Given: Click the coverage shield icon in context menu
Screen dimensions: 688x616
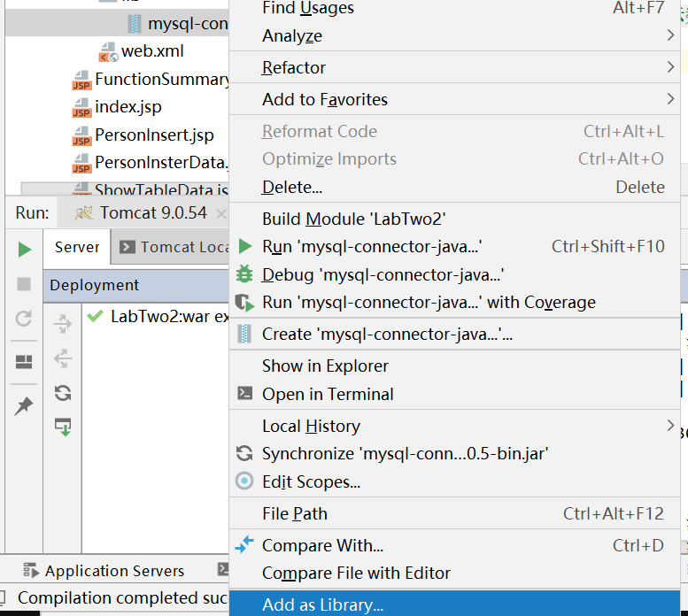Looking at the screenshot, I should tap(244, 303).
